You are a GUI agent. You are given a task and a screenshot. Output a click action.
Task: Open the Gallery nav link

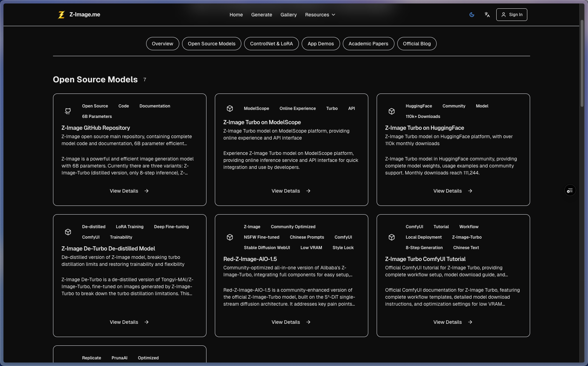point(288,15)
